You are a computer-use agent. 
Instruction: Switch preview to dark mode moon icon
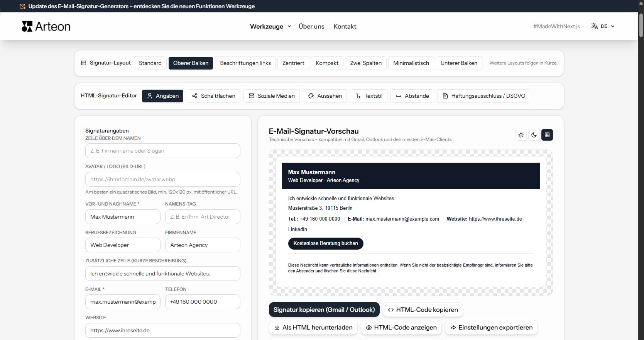coord(534,135)
